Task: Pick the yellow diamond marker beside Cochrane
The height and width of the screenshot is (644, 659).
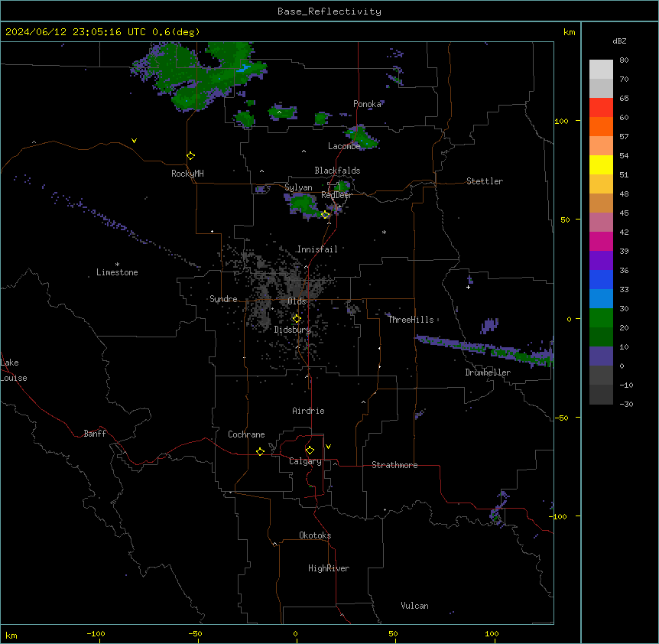Action: (260, 451)
